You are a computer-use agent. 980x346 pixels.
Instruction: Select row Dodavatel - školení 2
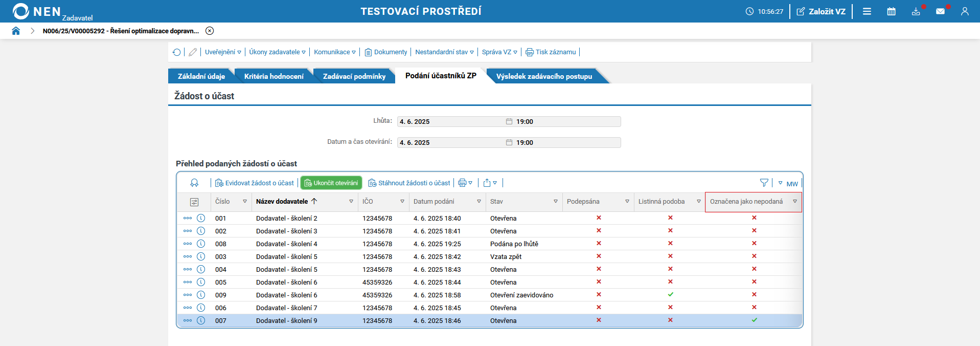[489, 218]
